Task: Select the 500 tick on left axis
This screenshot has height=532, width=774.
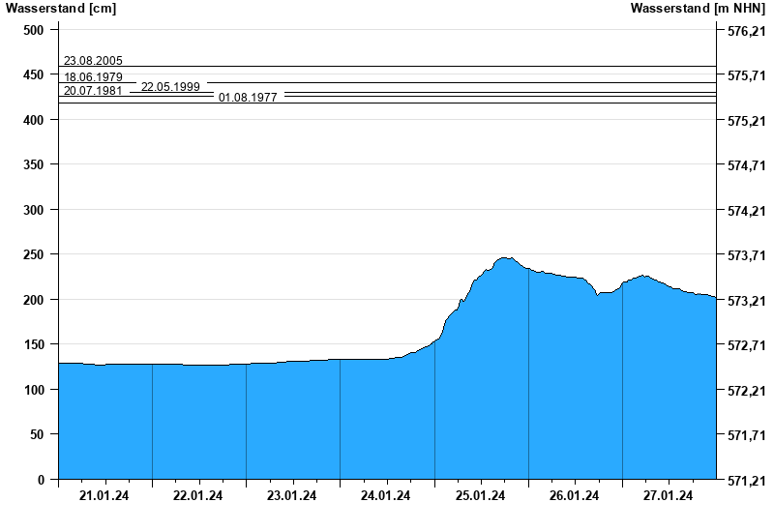Action: pos(34,30)
